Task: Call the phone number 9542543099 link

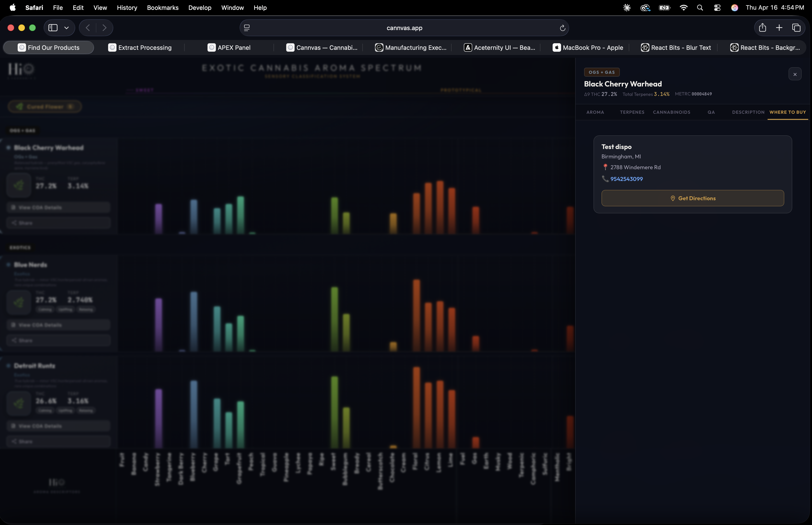Action: point(626,179)
